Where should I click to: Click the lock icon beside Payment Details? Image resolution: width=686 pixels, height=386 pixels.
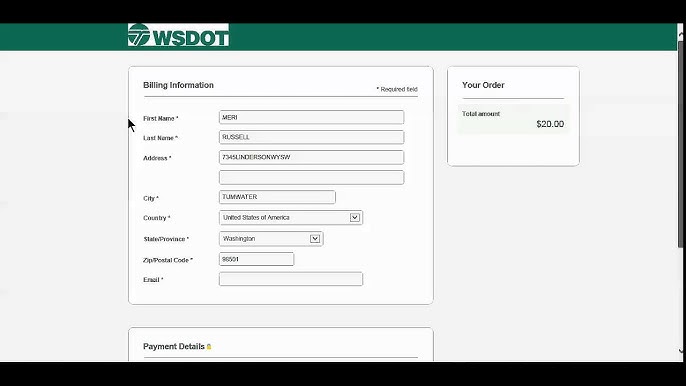tap(209, 347)
